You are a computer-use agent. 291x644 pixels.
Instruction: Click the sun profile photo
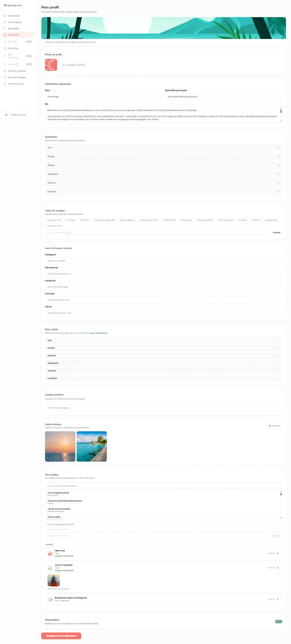pyautogui.click(x=51, y=65)
